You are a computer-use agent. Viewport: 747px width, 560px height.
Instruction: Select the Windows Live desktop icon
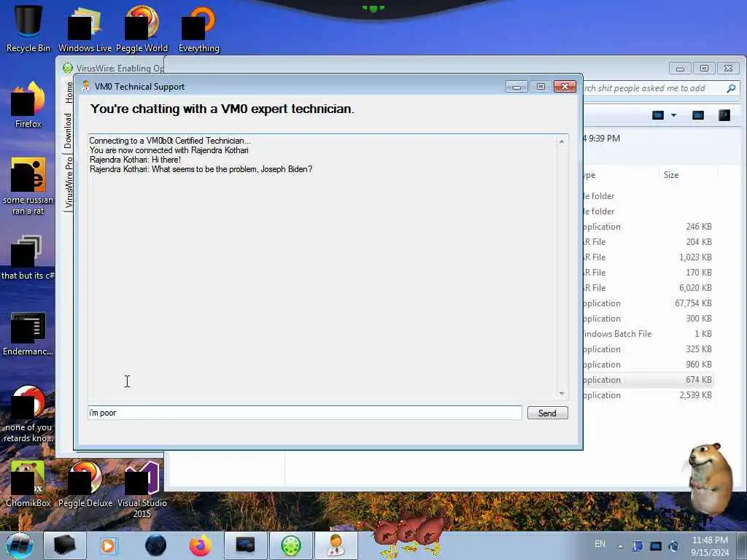click(x=85, y=28)
